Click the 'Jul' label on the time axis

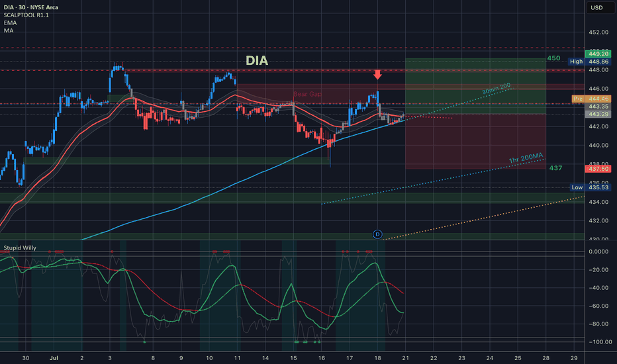click(54, 358)
